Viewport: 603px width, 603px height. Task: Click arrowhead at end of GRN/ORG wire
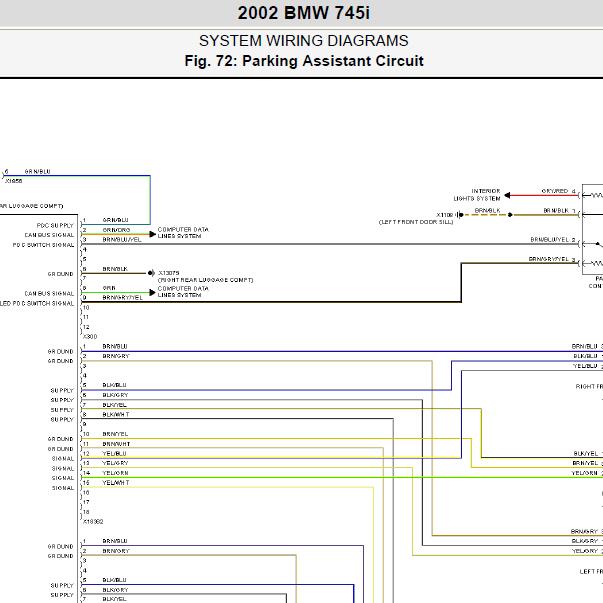point(153,234)
